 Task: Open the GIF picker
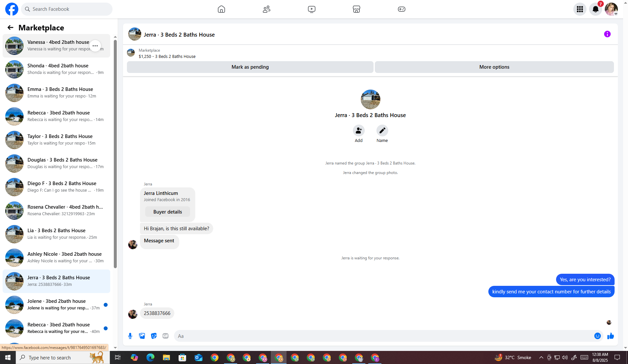pyautogui.click(x=166, y=336)
